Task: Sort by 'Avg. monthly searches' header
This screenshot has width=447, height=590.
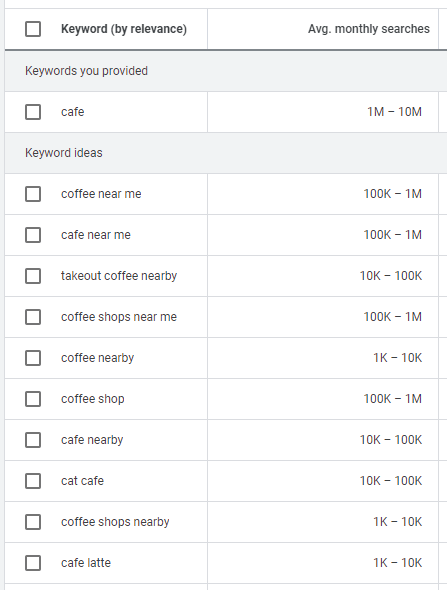Action: [369, 29]
